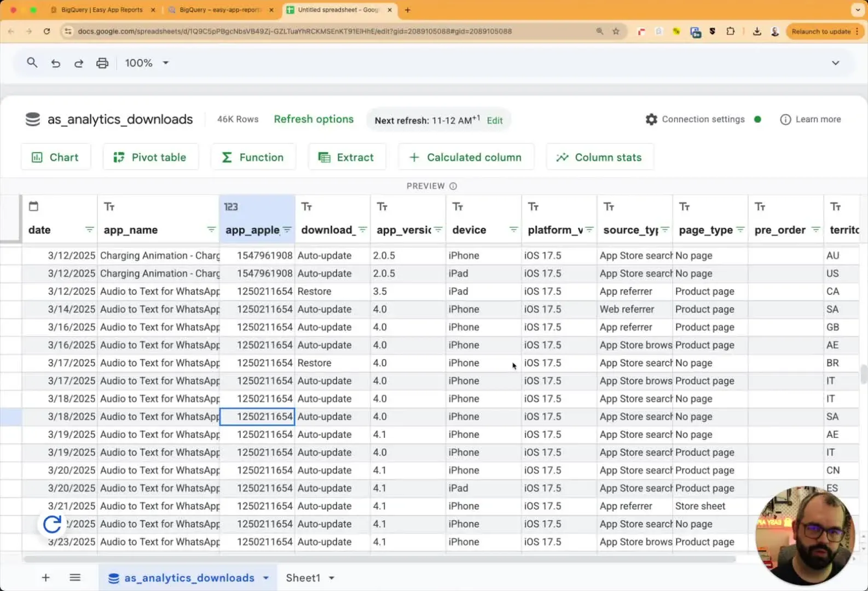Open filter for the pre_order column
The image size is (868, 591).
click(815, 230)
